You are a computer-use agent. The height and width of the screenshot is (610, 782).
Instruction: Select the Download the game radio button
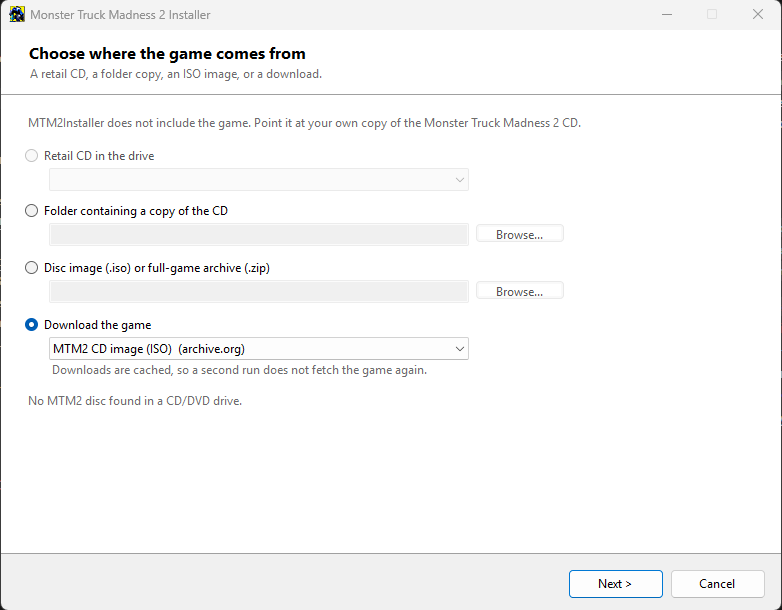31,325
